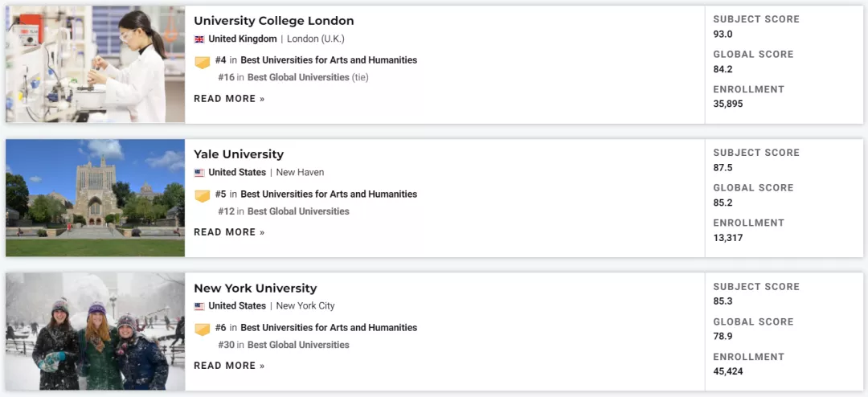868x397 pixels.
Task: Open NYU's Best Global Universities #30 link
Action: 298,345
